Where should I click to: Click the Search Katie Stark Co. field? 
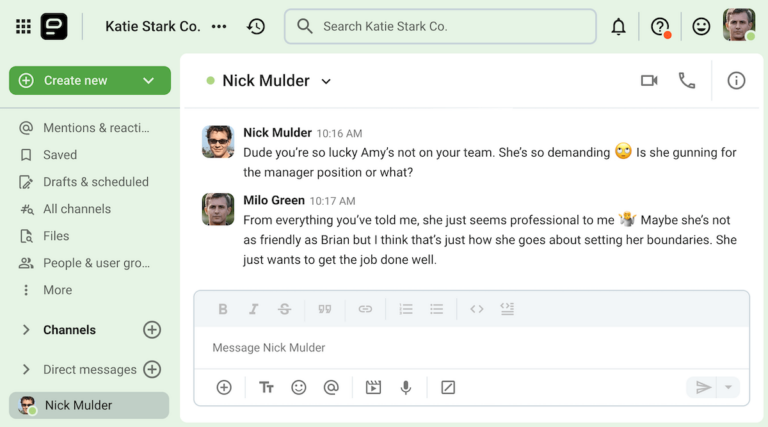coord(440,27)
